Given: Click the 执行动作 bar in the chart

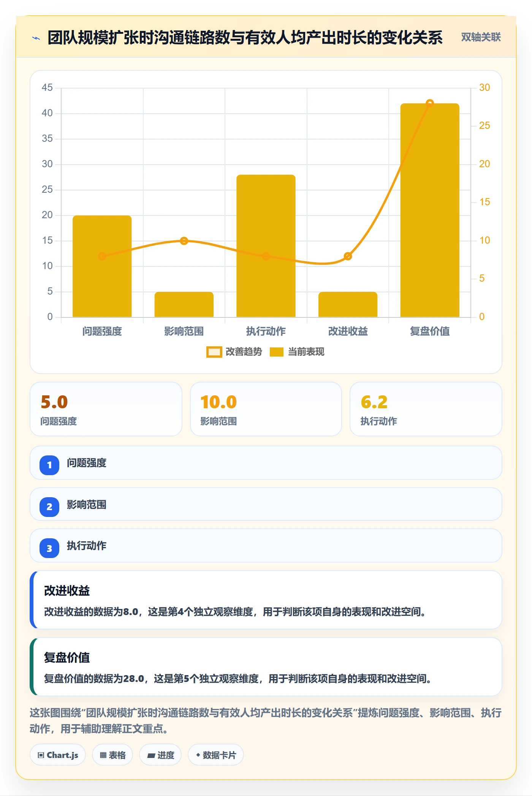Looking at the screenshot, I should [266, 246].
